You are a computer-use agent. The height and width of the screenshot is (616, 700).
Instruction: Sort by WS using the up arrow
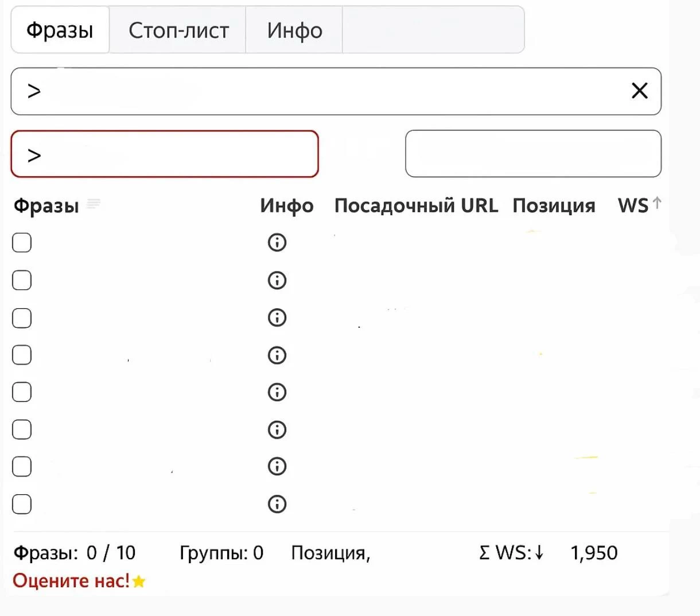click(657, 203)
